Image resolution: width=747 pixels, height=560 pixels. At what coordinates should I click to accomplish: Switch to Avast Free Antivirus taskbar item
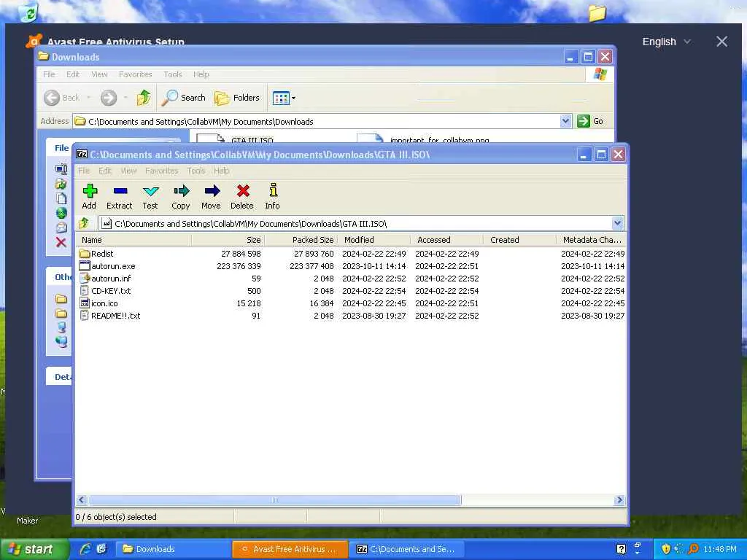click(290, 549)
